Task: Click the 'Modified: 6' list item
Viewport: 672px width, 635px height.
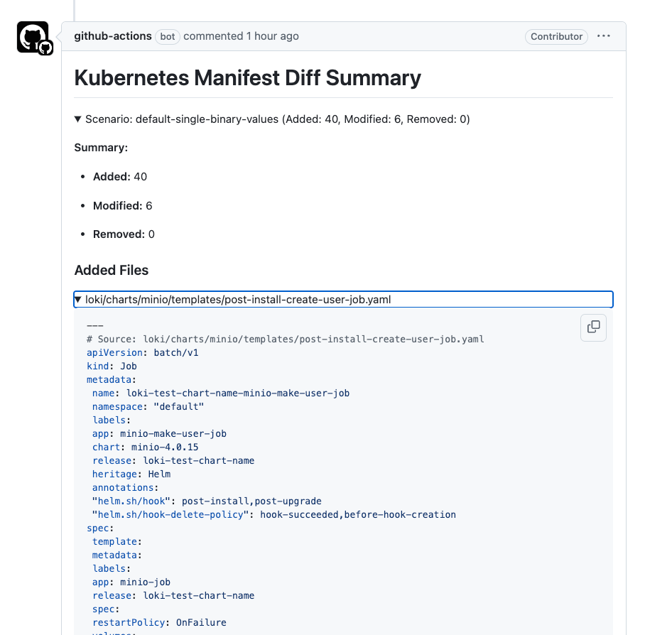Action: pos(122,206)
